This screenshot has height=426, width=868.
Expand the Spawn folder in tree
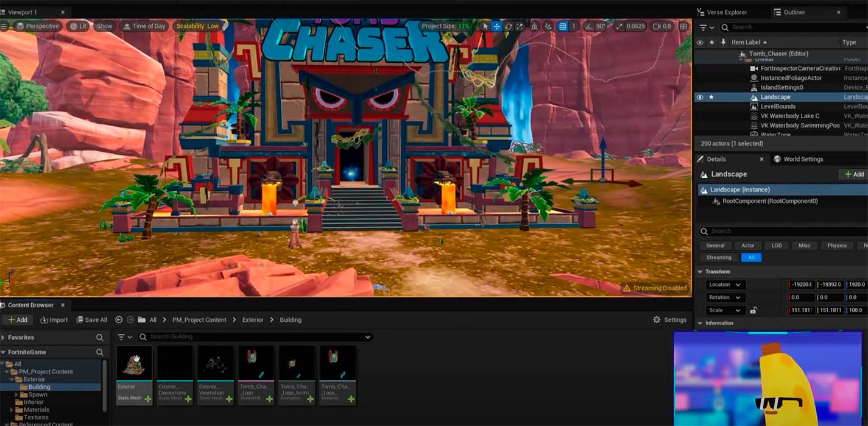pyautogui.click(x=17, y=395)
